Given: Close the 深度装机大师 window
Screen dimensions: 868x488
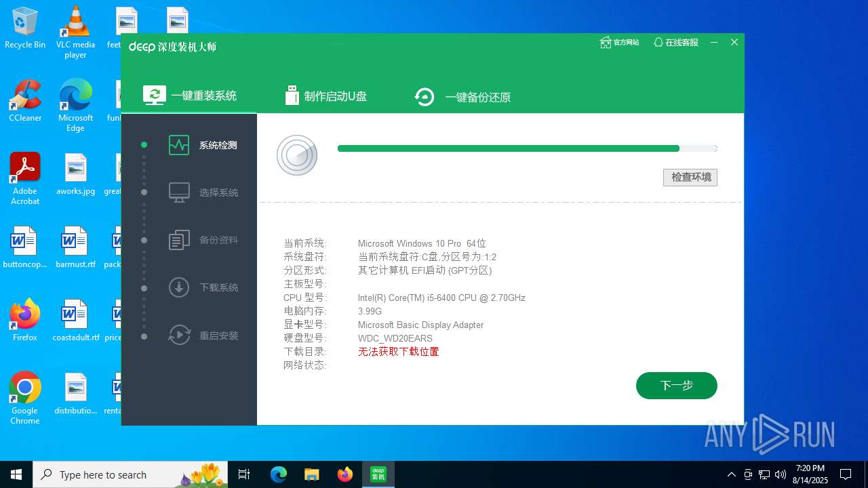Looking at the screenshot, I should click(x=734, y=42).
